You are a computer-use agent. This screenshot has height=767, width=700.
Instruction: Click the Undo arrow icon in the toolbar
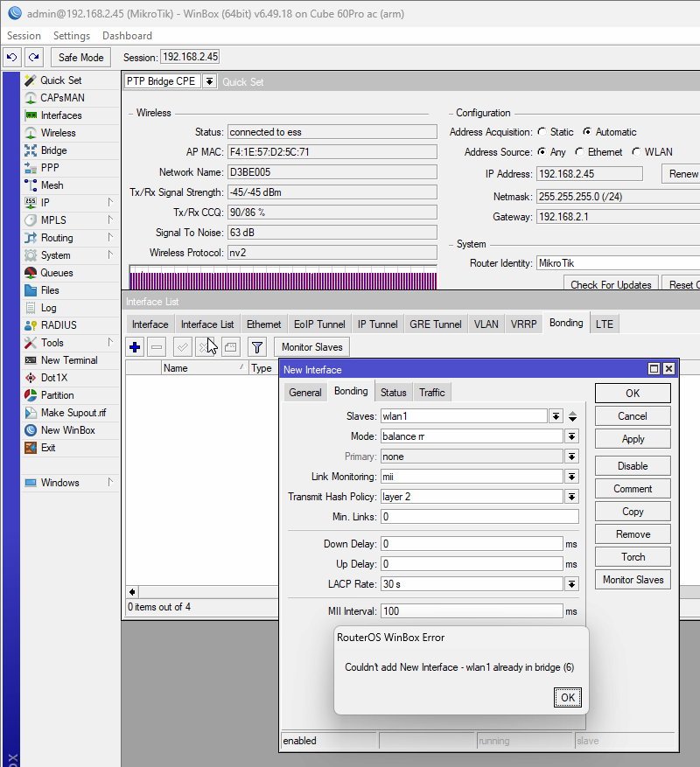(11, 57)
